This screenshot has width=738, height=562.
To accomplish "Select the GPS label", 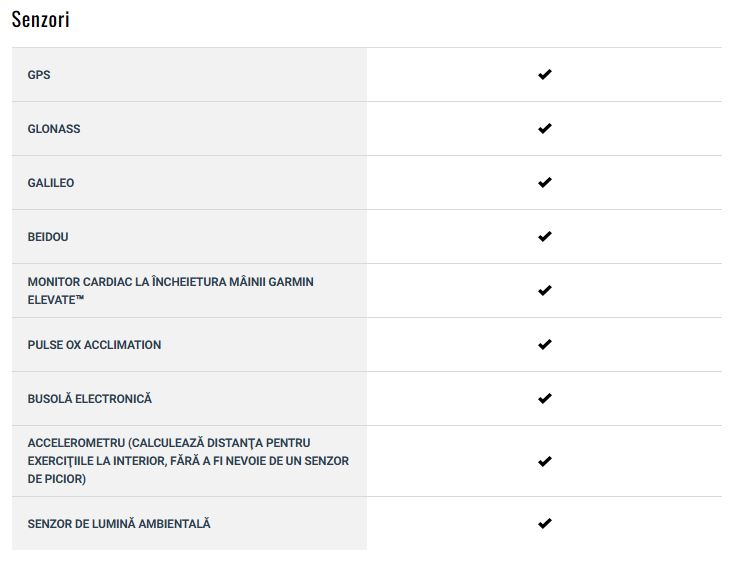I will [x=39, y=75].
